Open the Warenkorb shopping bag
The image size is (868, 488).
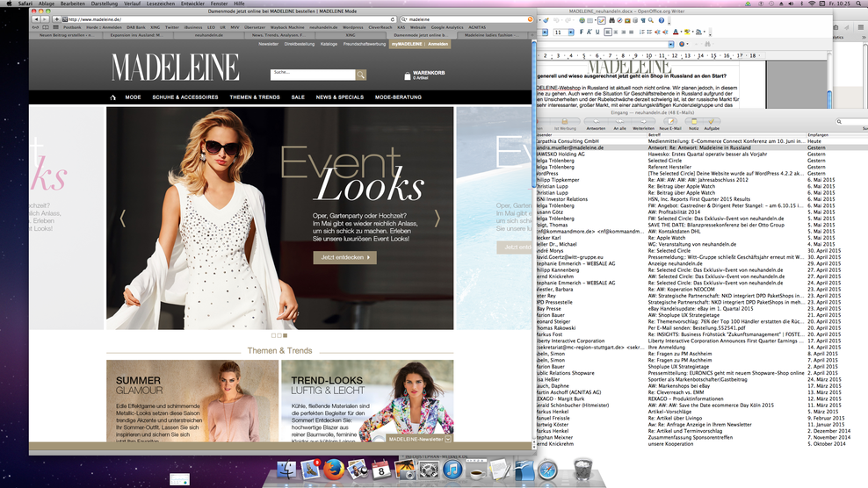click(408, 75)
